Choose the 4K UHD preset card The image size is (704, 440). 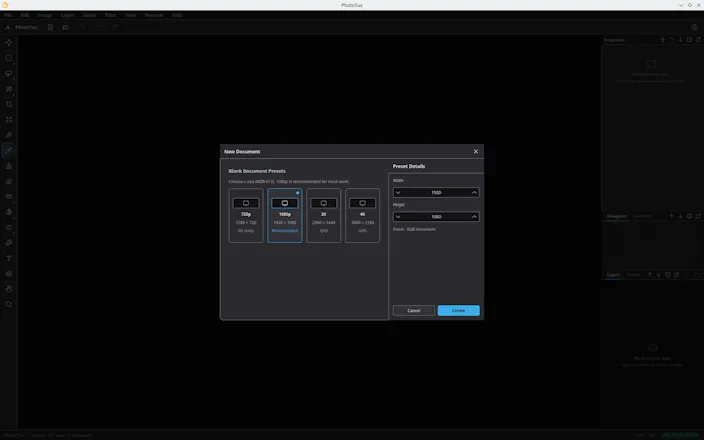point(362,216)
